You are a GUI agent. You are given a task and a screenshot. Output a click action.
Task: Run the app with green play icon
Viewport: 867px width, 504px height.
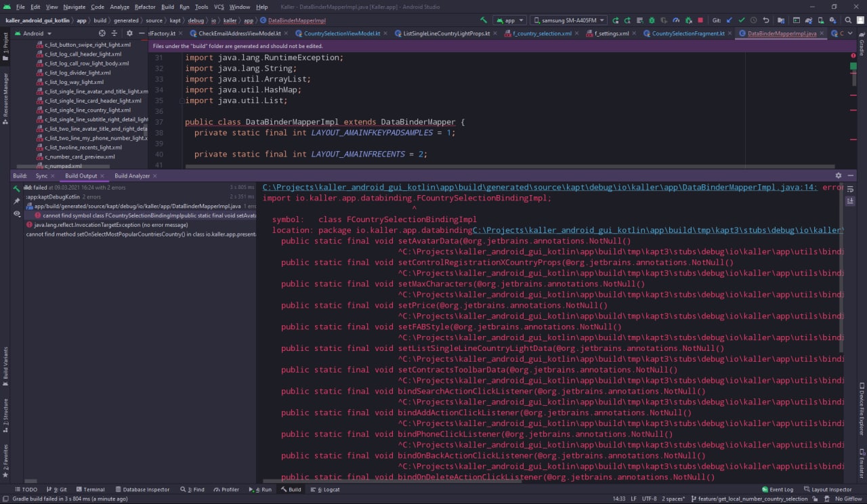[x=616, y=20]
